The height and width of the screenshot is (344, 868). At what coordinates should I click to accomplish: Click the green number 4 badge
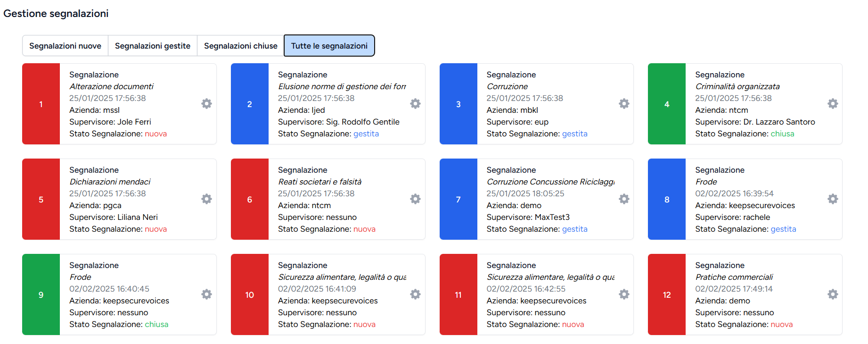point(666,104)
